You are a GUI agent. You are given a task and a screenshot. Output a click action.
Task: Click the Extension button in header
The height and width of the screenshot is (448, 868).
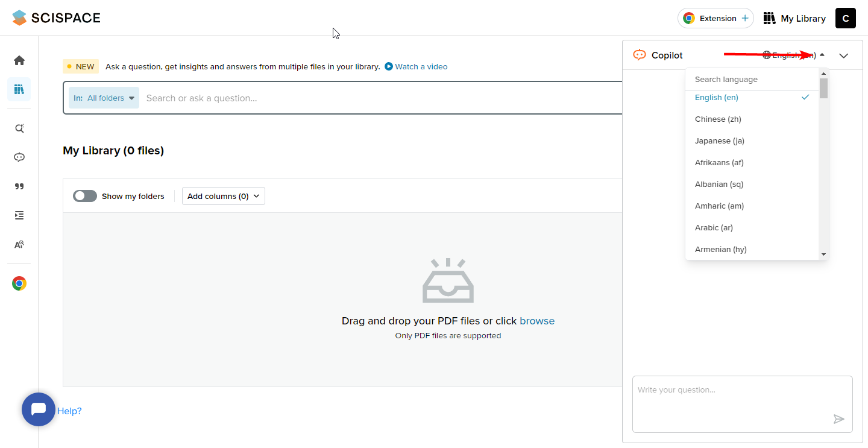point(715,18)
